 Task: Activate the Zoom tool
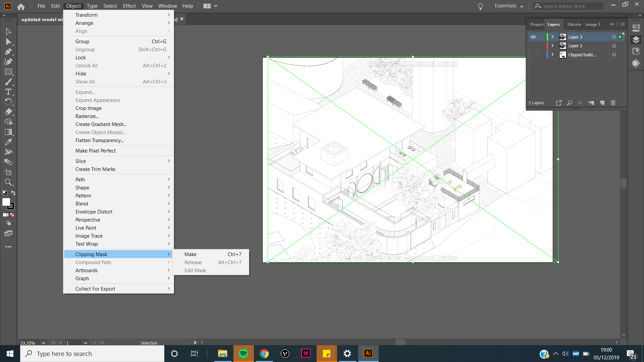(8, 182)
